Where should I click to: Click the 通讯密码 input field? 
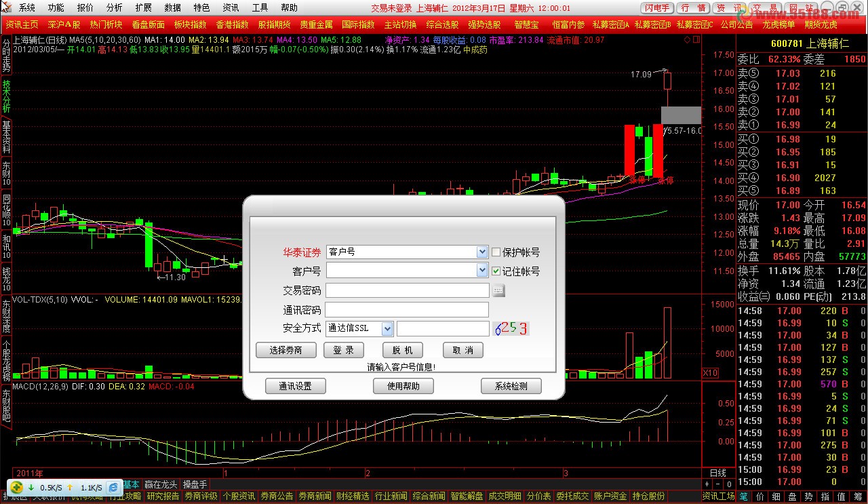point(408,309)
